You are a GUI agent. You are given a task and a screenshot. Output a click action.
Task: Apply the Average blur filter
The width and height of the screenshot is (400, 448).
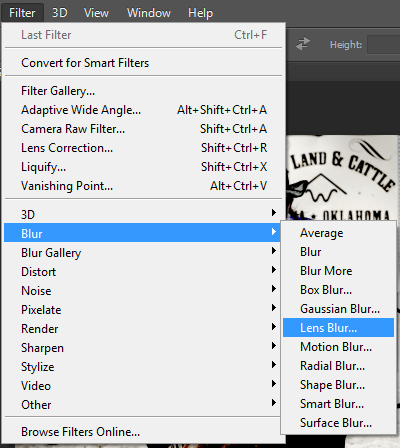click(x=338, y=233)
